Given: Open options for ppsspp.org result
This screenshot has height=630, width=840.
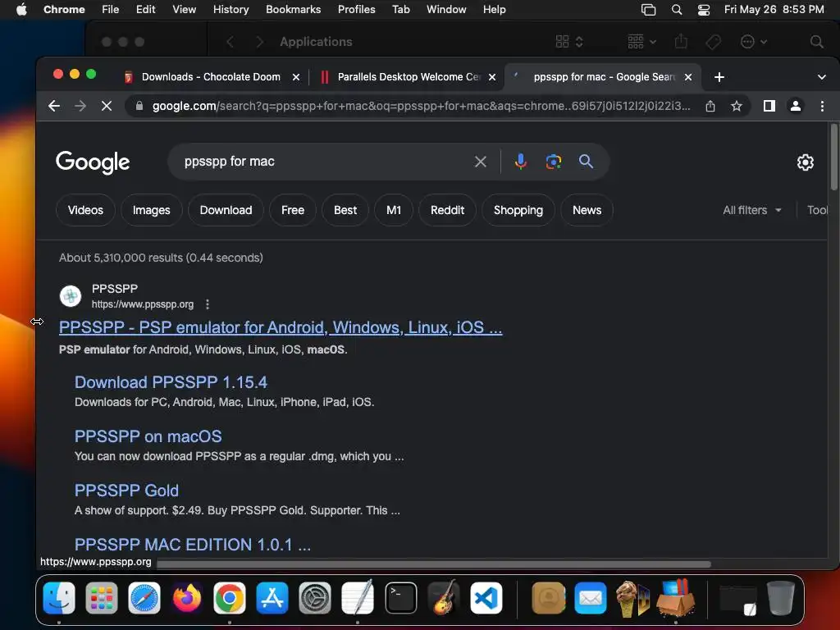Looking at the screenshot, I should pos(208,304).
